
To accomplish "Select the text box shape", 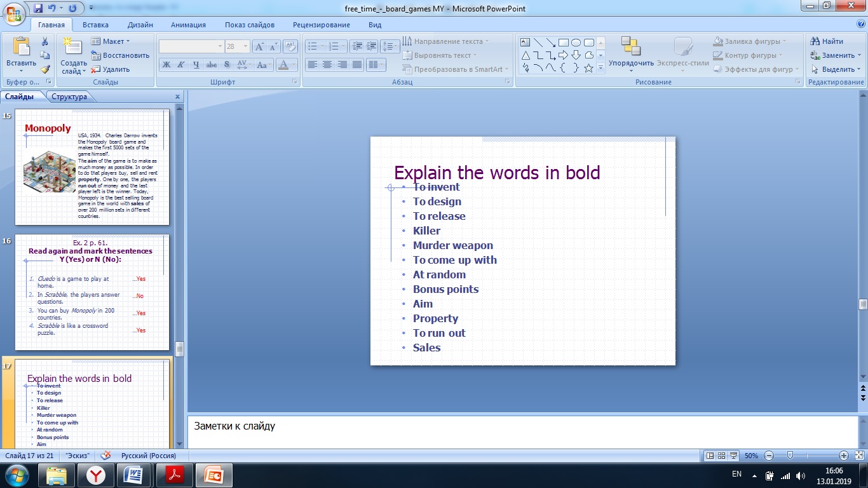I will [x=526, y=43].
